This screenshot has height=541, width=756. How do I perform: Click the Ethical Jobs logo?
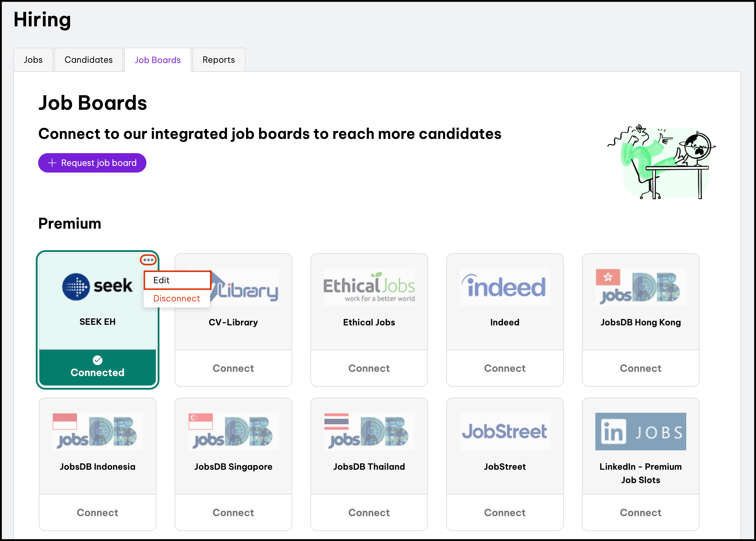point(369,287)
